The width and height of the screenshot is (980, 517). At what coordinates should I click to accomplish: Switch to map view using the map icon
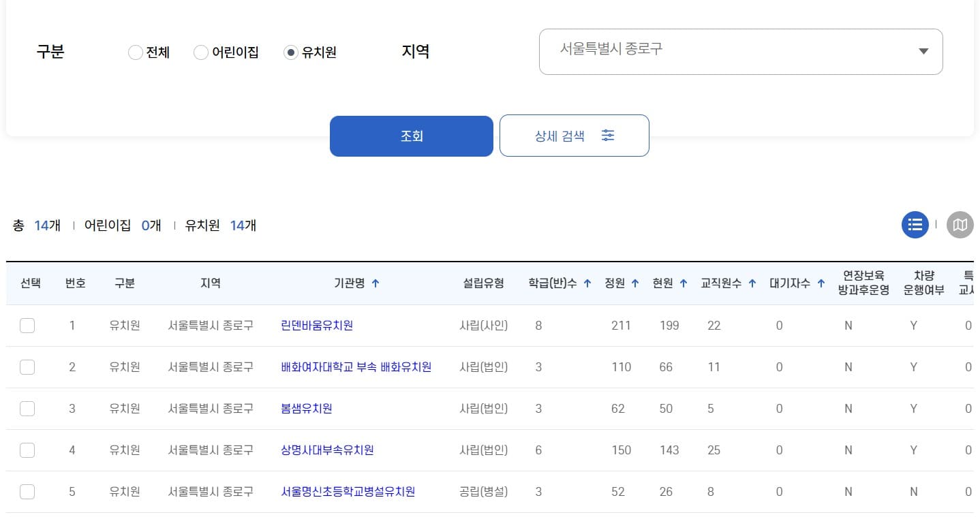coord(960,225)
